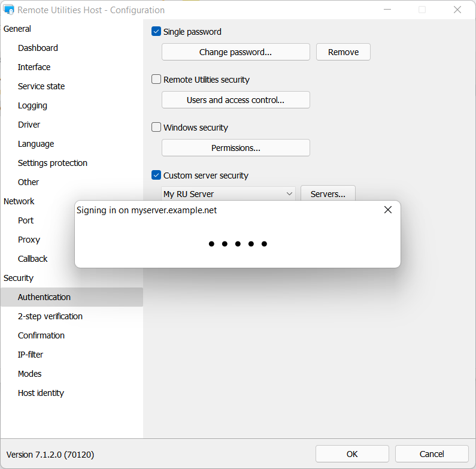The height and width of the screenshot is (469, 476).
Task: Select Dashboard in the sidebar
Action: pos(38,48)
